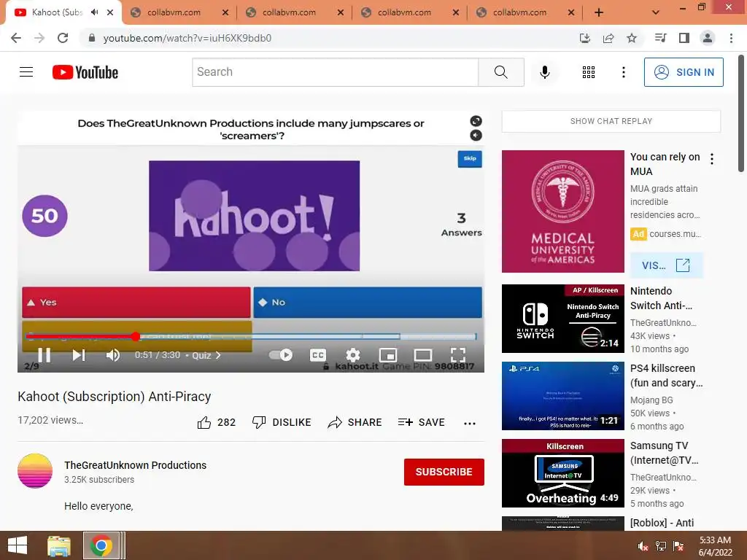Install YouTube app icon in address bar
Screen dimensions: 747x560
(x=584, y=38)
